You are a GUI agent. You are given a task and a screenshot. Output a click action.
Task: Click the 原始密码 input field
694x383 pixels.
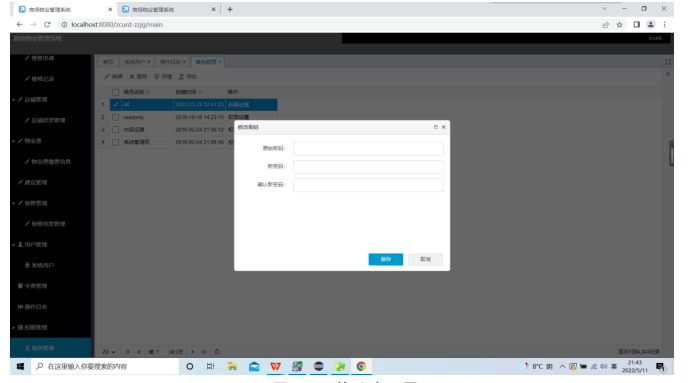point(368,148)
